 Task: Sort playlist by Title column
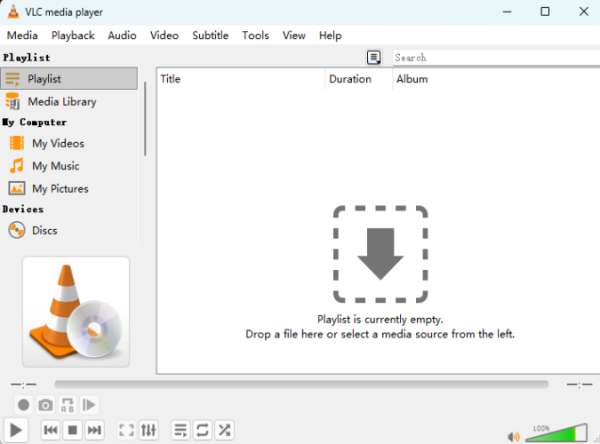click(x=241, y=79)
